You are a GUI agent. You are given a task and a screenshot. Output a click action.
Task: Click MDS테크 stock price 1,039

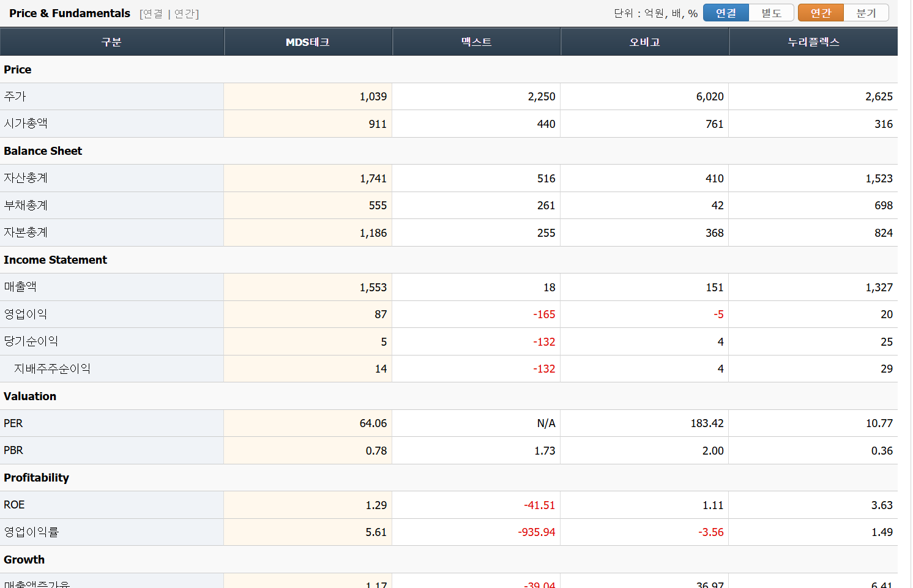373,97
